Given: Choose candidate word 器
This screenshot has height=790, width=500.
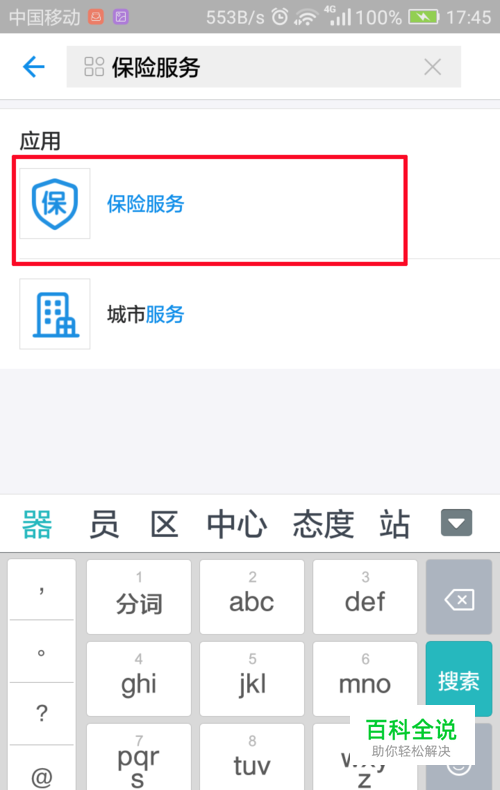Looking at the screenshot, I should coord(37,524).
